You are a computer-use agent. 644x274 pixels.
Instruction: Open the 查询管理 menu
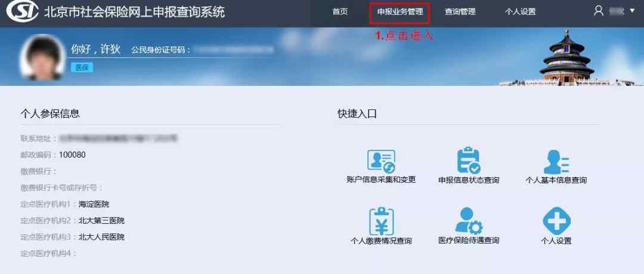(x=460, y=11)
